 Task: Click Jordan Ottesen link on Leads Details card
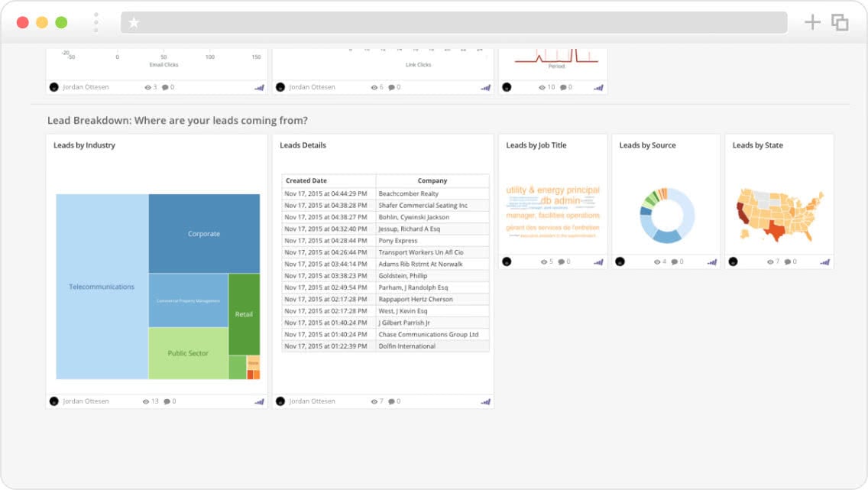pyautogui.click(x=313, y=401)
